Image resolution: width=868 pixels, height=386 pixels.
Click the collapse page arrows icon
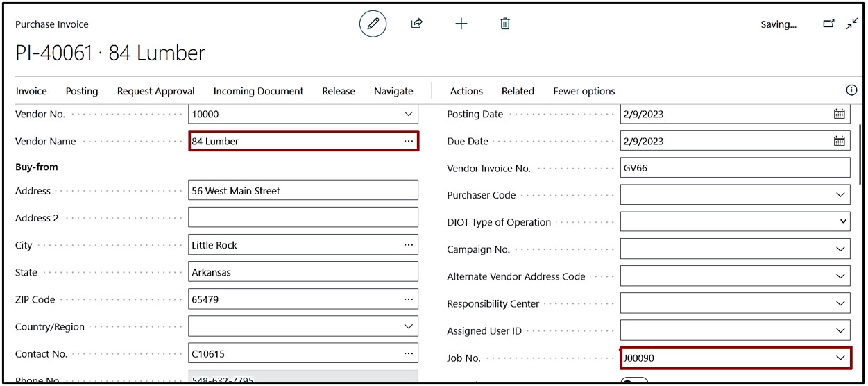coord(852,24)
